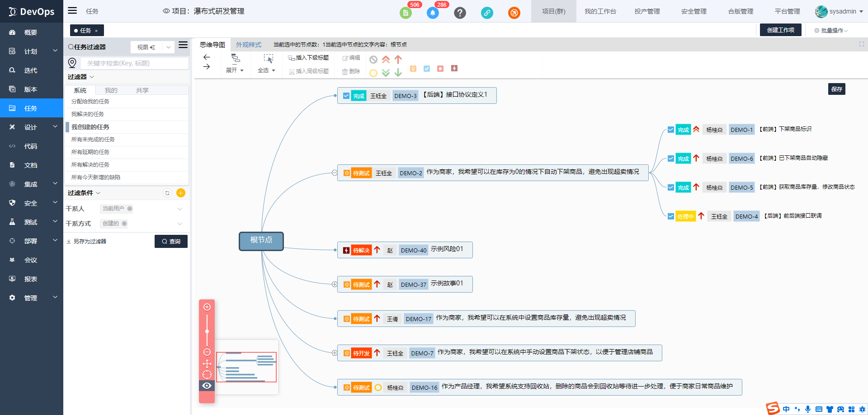The image size is (868, 415).
Task: Open 我的工作台 in top navigation
Action: [x=600, y=11]
